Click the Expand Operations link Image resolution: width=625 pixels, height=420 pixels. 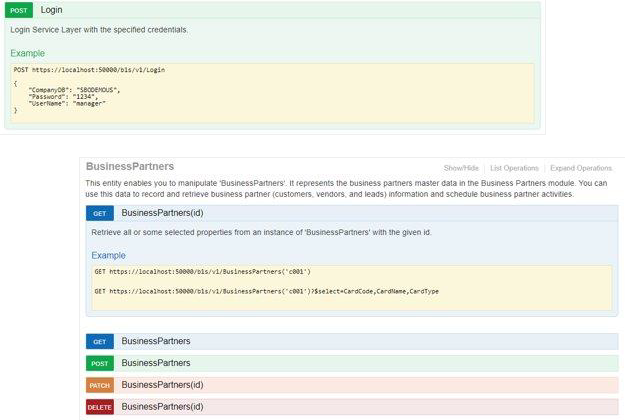click(x=581, y=168)
